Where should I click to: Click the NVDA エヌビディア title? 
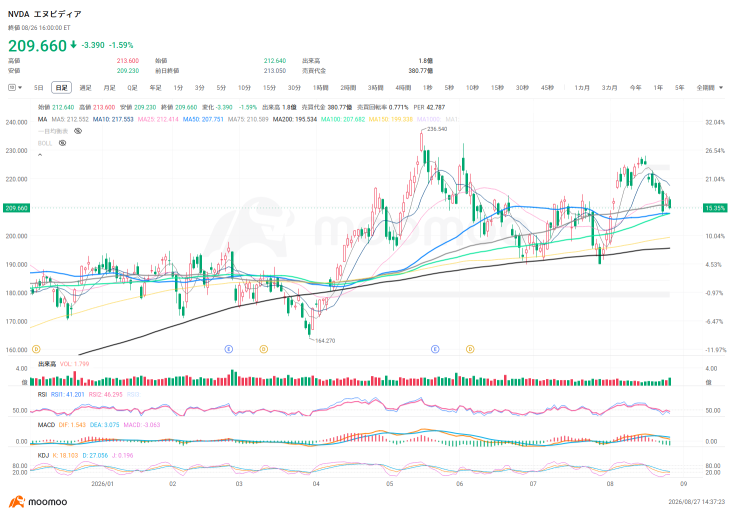(44, 14)
